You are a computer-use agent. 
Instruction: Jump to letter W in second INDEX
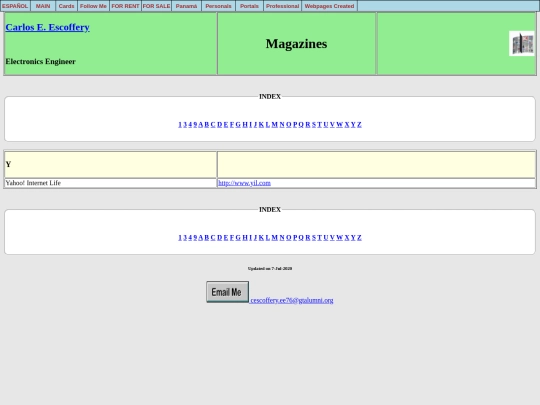[339, 238]
